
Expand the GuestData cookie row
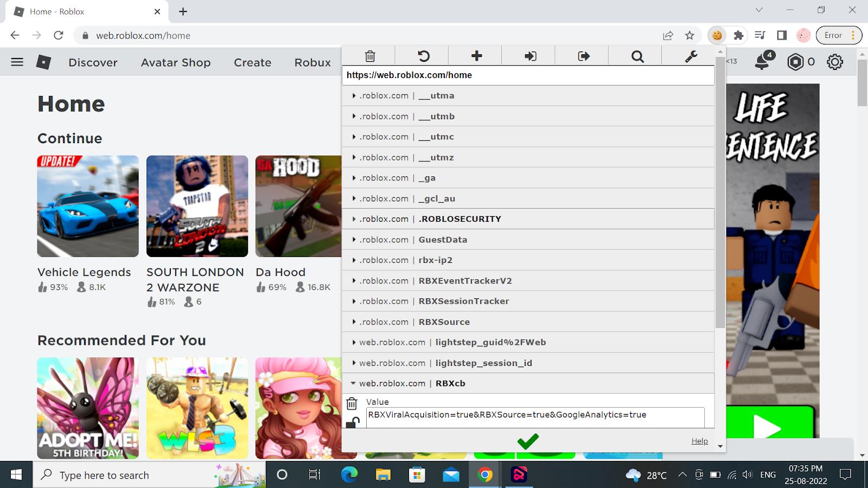point(528,240)
